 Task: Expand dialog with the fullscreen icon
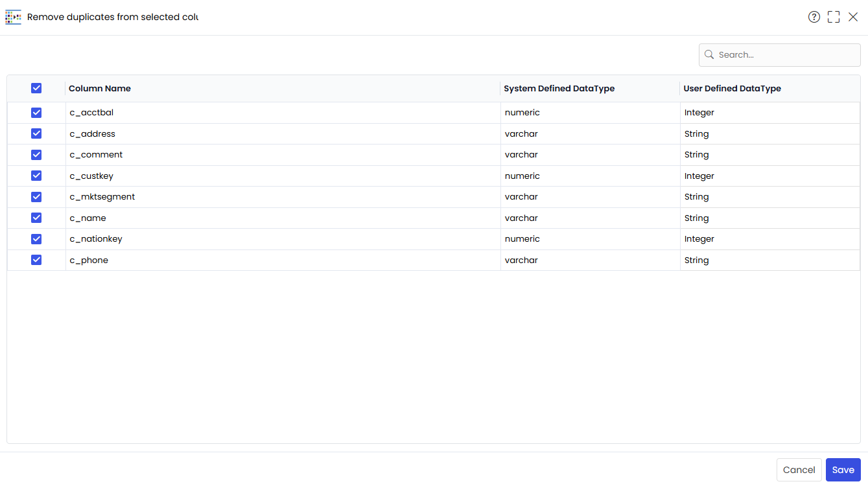834,17
